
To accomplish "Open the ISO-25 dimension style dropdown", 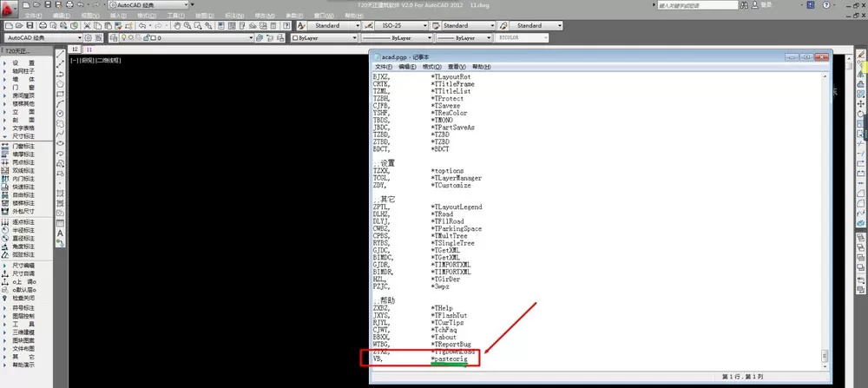I will (x=403, y=25).
